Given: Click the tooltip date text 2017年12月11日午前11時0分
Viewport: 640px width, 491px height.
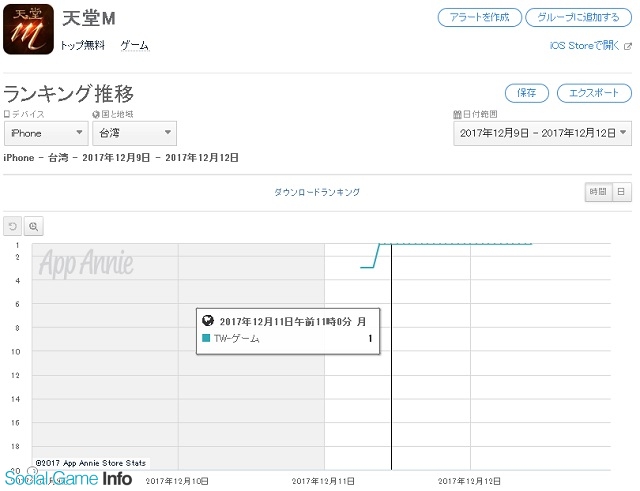Looking at the screenshot, I should 285,322.
